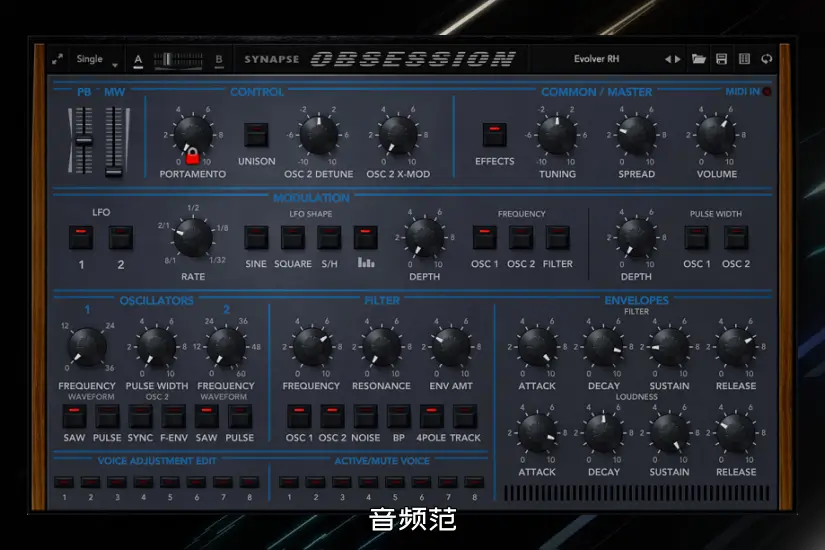This screenshot has width=825, height=550.
Task: Toggle the F-ENV button
Action: (x=174, y=416)
